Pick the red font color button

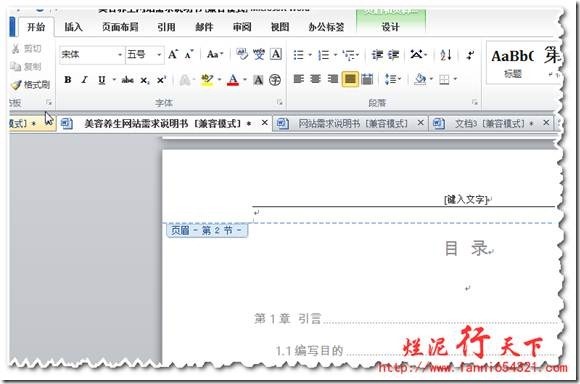(233, 80)
